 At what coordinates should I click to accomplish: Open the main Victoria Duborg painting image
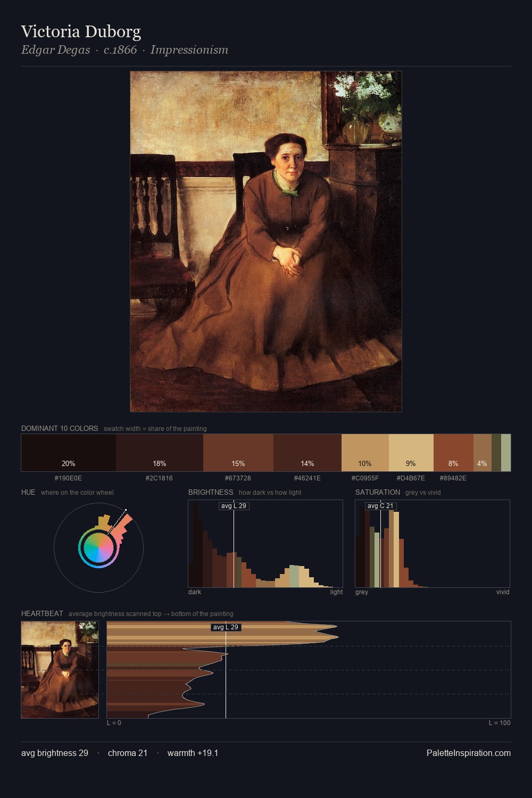tap(266, 242)
